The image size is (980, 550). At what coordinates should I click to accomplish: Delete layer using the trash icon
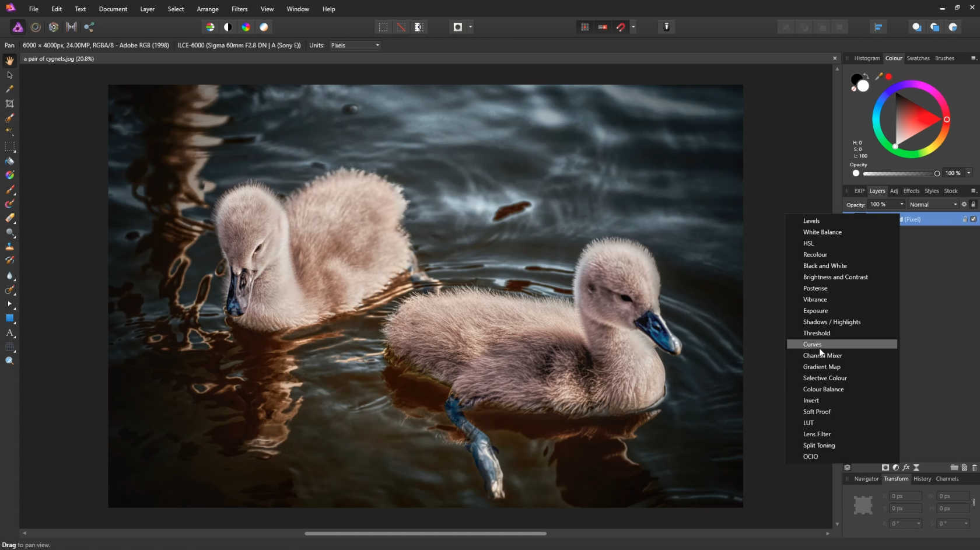[974, 467]
